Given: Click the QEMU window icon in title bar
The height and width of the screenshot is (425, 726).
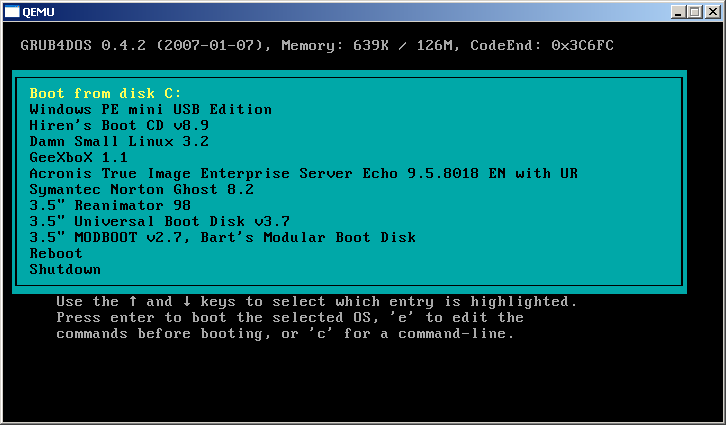Looking at the screenshot, I should tap(12, 12).
